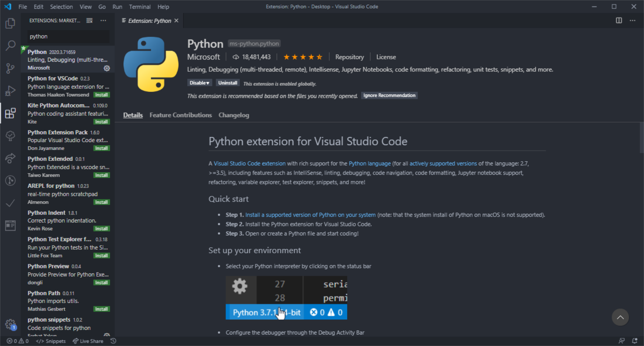This screenshot has height=346, width=644.
Task: Open the Run menu
Action: (117, 7)
